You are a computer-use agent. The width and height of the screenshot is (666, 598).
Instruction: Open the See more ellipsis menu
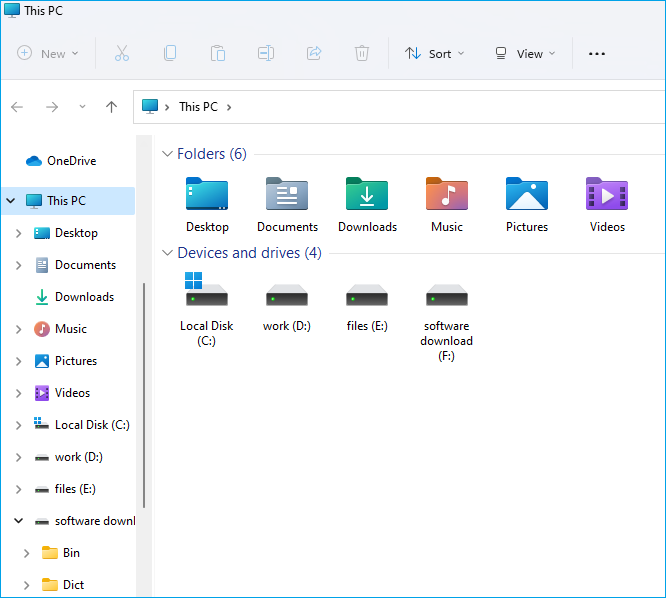(597, 54)
